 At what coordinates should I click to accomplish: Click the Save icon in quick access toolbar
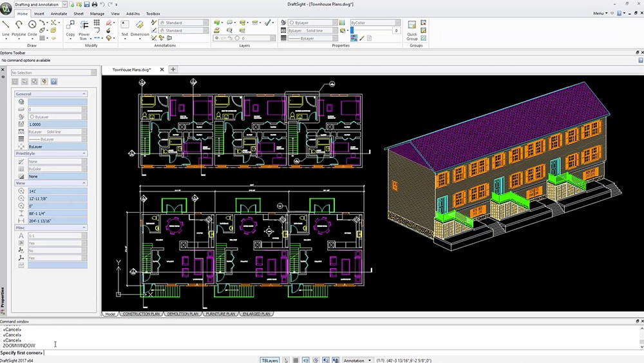click(87, 4)
